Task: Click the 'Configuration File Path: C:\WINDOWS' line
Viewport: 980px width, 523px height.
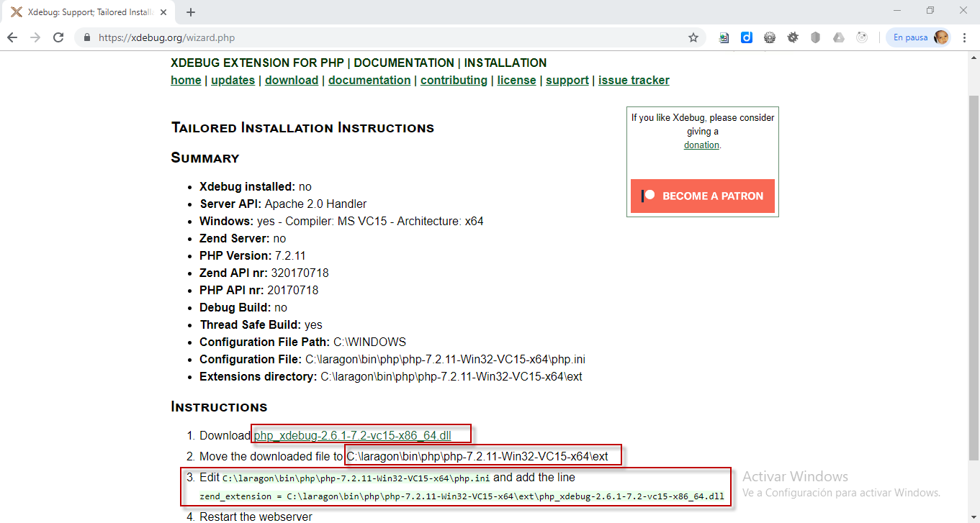Action: click(x=302, y=342)
